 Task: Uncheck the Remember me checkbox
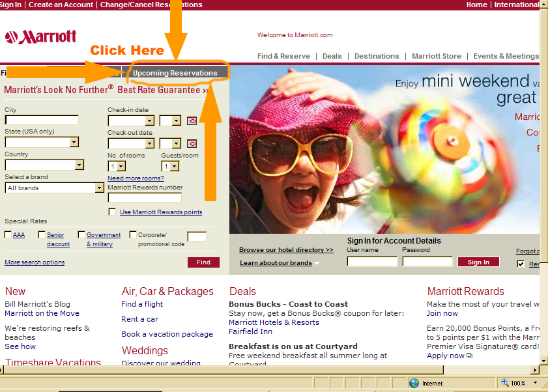[x=521, y=264]
